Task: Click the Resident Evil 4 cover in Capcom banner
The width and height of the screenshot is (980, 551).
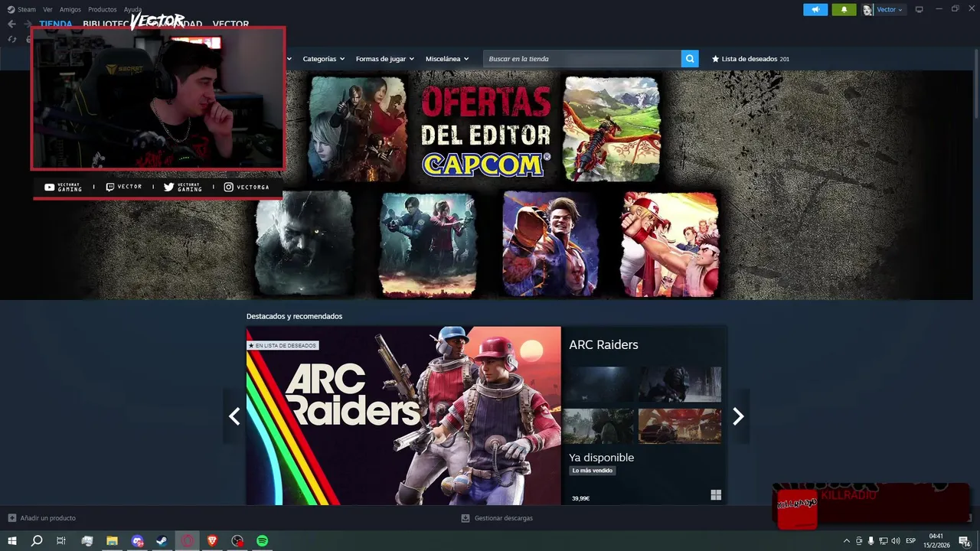Action: [358, 129]
